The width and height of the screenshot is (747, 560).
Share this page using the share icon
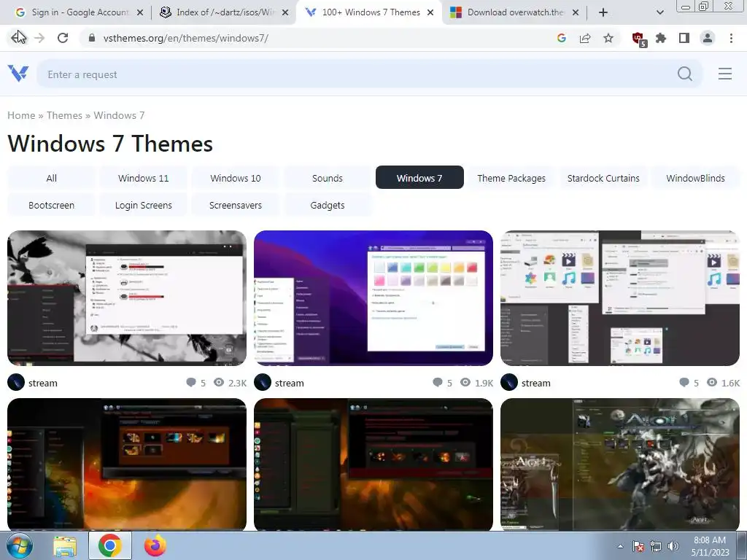tap(585, 38)
